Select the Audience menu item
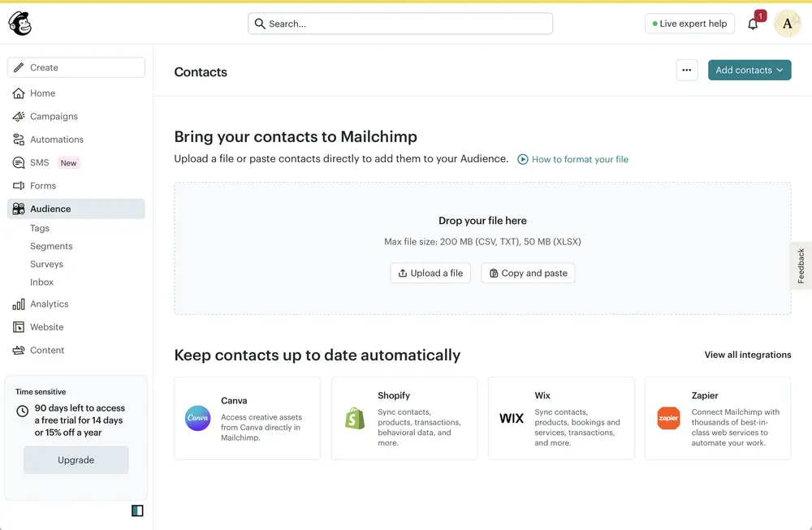 [76, 209]
